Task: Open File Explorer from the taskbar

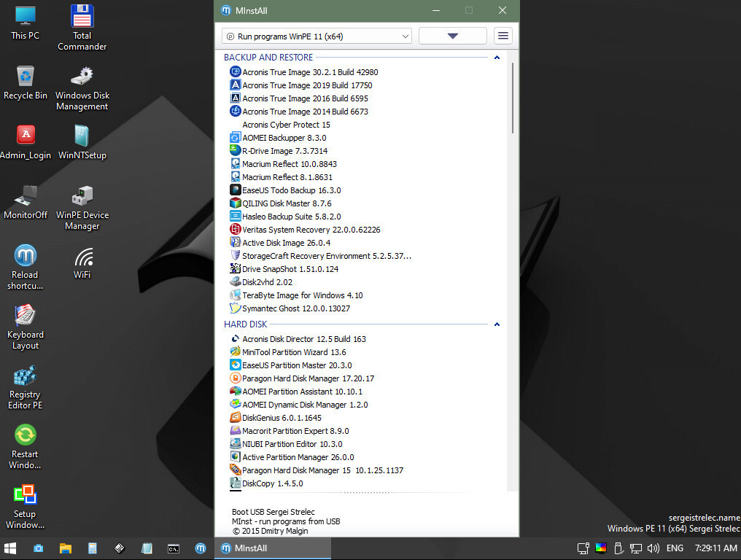Action: point(65,548)
